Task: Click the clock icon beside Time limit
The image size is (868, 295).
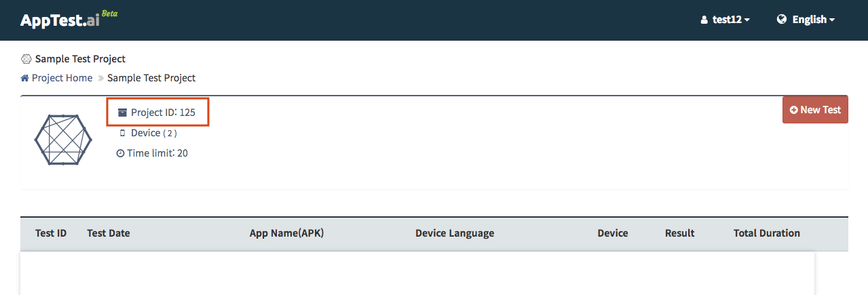Action: (121, 153)
